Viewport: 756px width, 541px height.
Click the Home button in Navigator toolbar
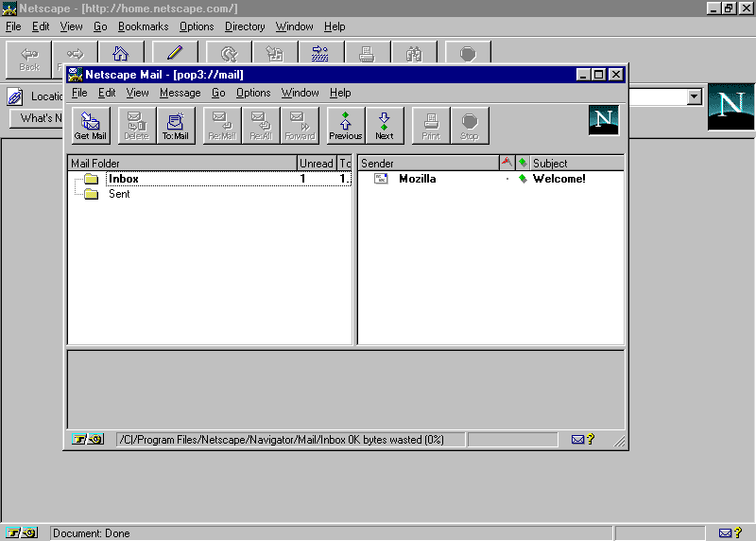[x=121, y=58]
